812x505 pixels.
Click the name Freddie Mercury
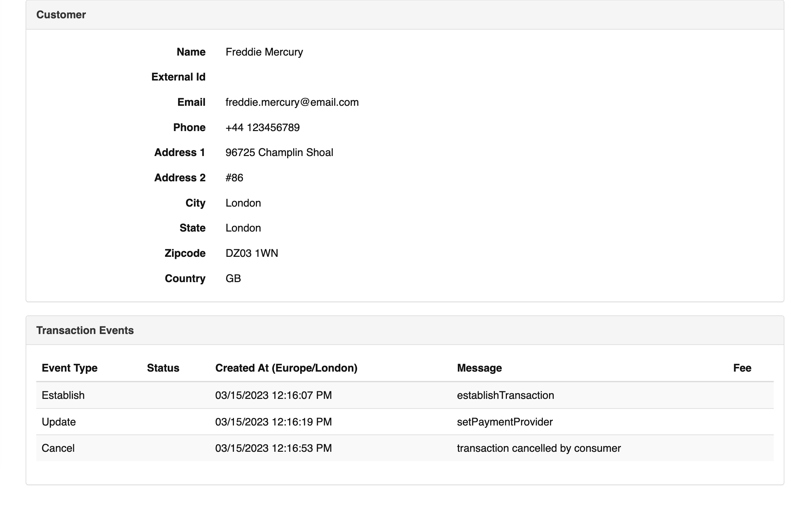264,52
